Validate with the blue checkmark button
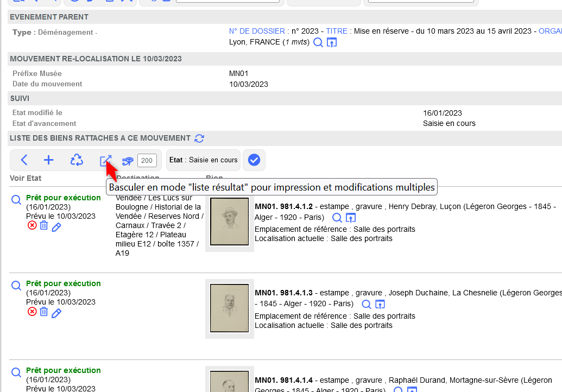Image resolution: width=562 pixels, height=392 pixels. [x=254, y=160]
